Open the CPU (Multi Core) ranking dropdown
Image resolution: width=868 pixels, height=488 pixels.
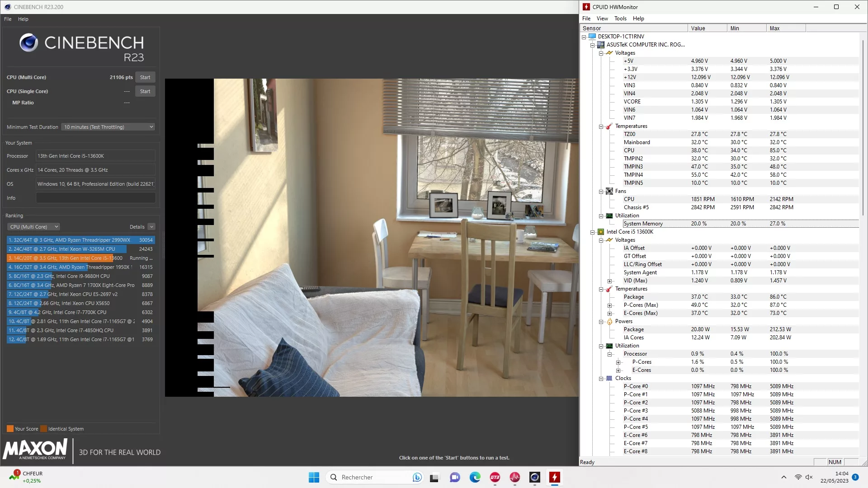pos(34,227)
